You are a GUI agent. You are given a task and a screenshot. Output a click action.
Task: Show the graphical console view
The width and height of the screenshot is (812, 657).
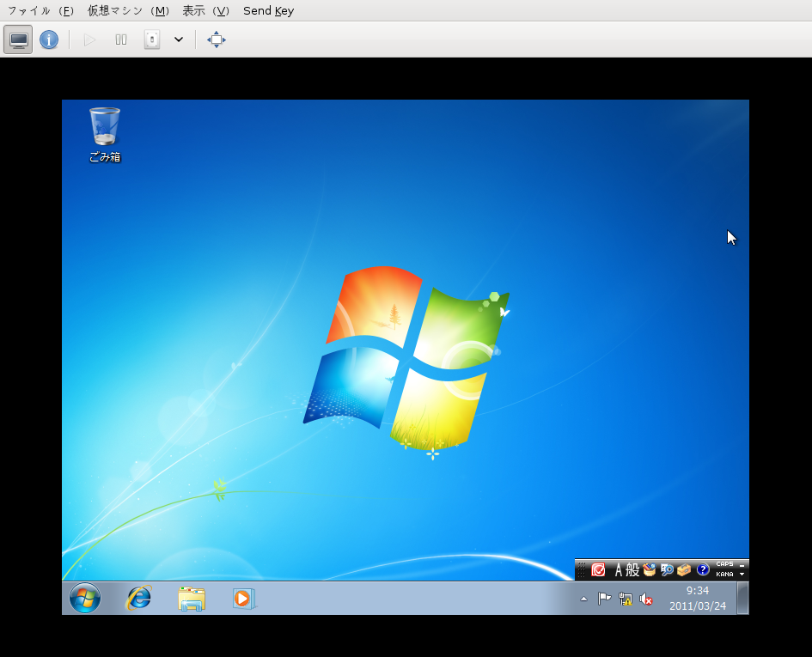point(18,40)
